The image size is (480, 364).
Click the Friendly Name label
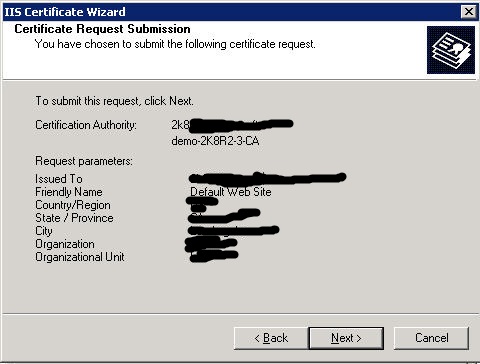[69, 192]
